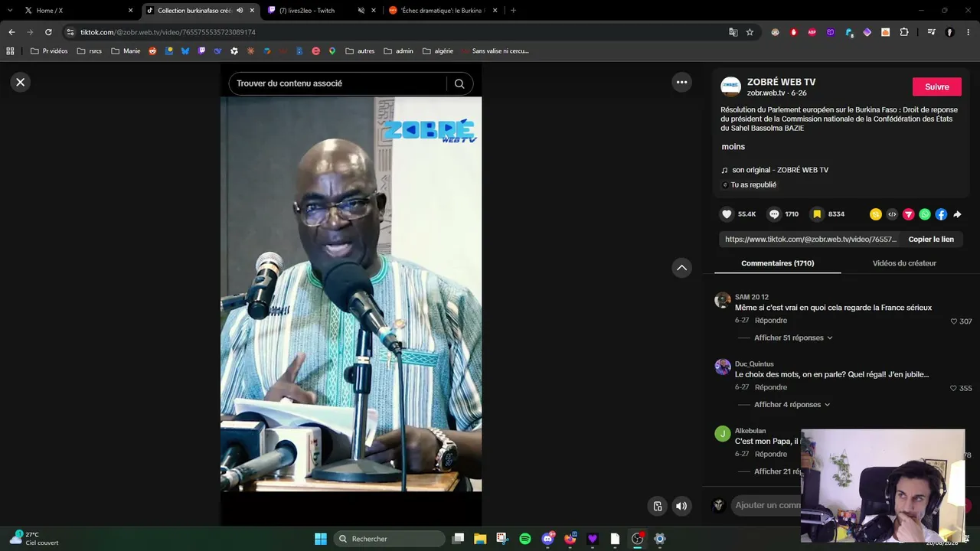Bookmark the video with the yellow favorite icon
Screen dimensions: 980x551
[x=817, y=214]
